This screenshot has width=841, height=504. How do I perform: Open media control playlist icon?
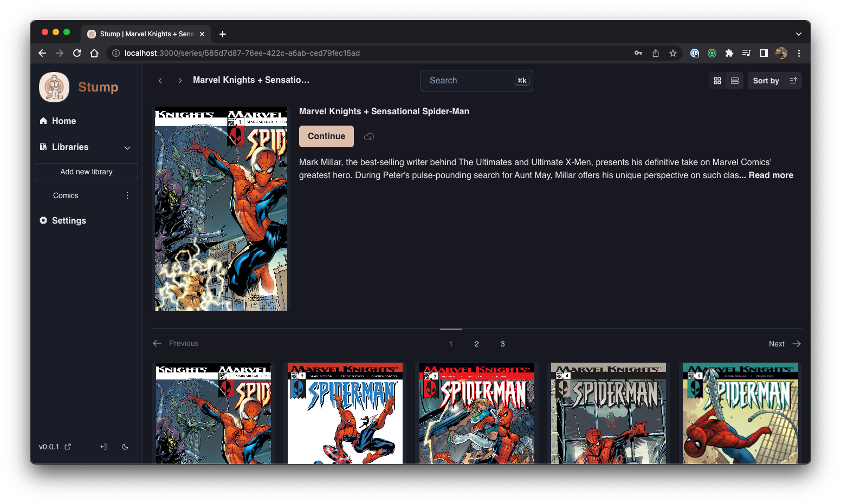click(x=747, y=53)
